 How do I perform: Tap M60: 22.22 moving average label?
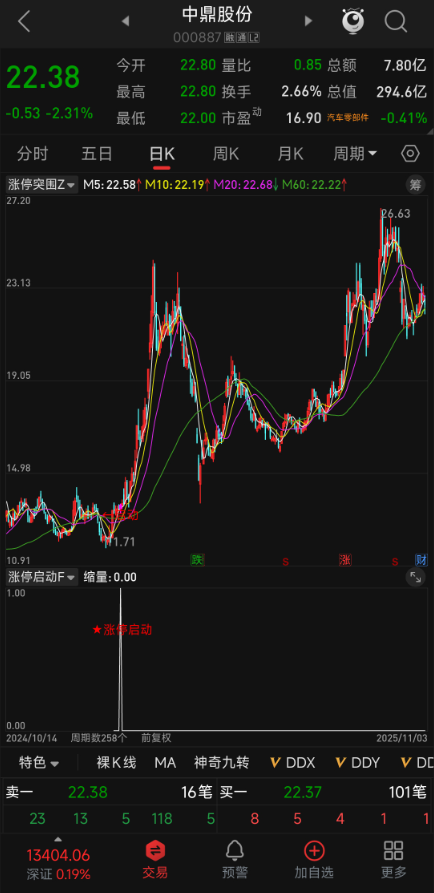(x=312, y=185)
